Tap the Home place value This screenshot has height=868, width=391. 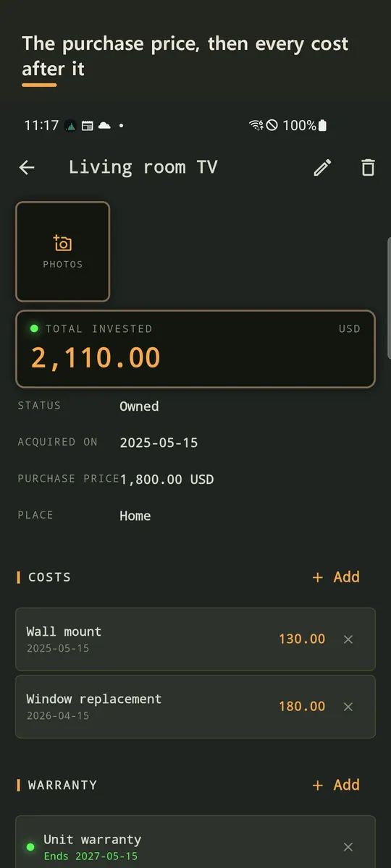click(135, 516)
